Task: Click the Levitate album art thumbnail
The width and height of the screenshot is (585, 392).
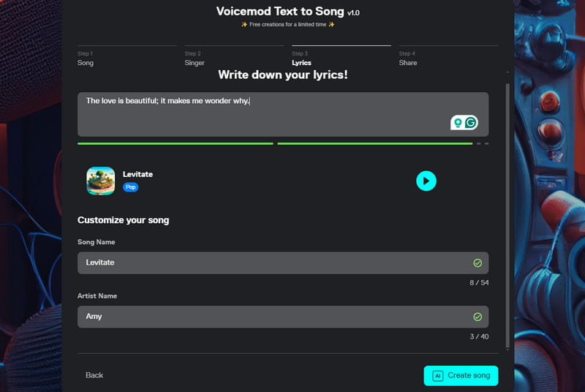Action: tap(100, 181)
